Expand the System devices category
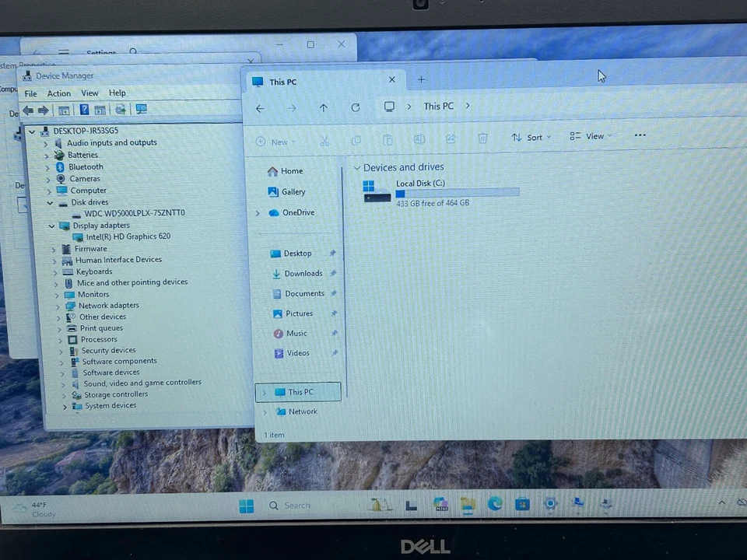This screenshot has height=560, width=747. 65,407
